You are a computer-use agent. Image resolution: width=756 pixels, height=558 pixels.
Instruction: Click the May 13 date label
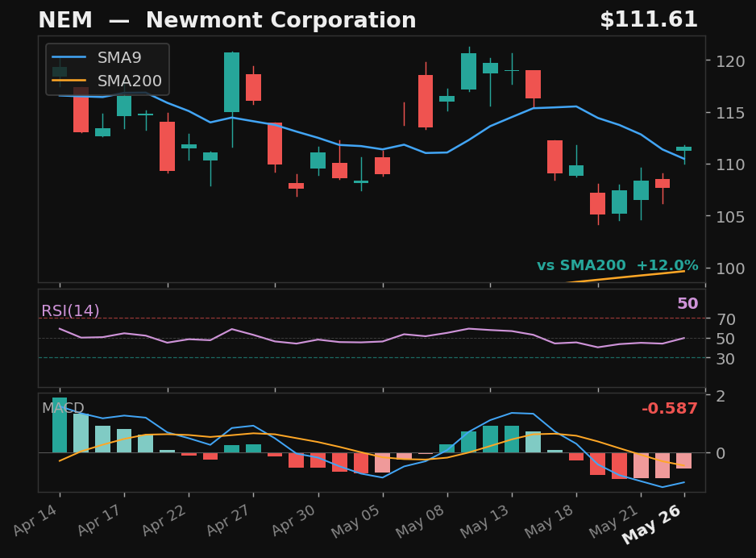tap(485, 523)
